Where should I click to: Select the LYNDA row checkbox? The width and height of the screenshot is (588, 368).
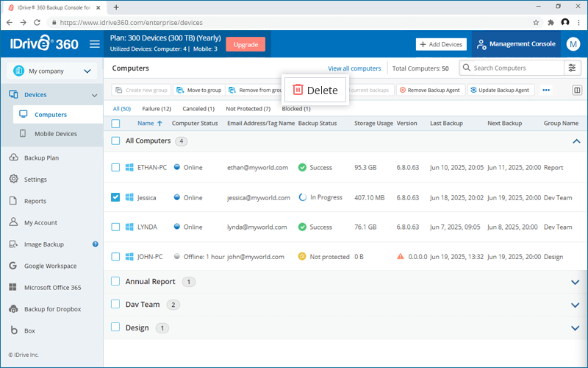tap(115, 227)
